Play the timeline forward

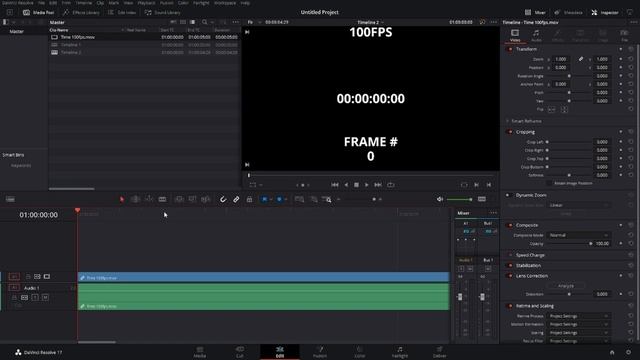click(367, 185)
